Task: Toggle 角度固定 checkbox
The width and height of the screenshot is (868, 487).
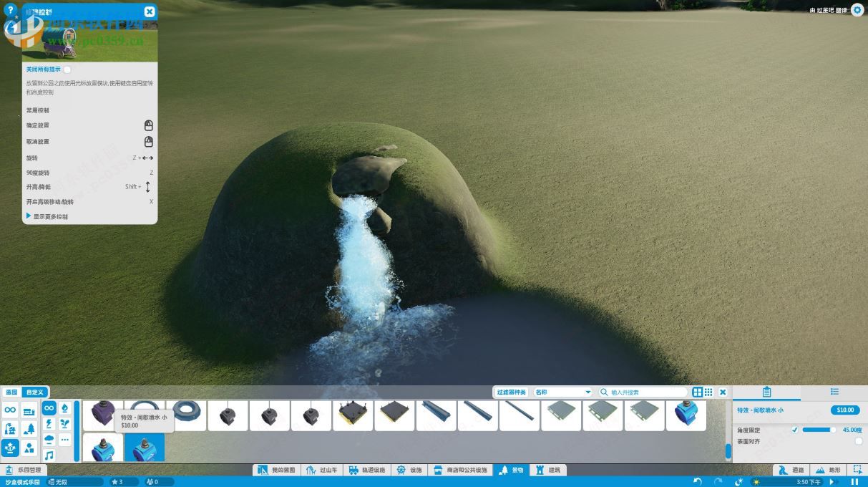Action: (794, 430)
